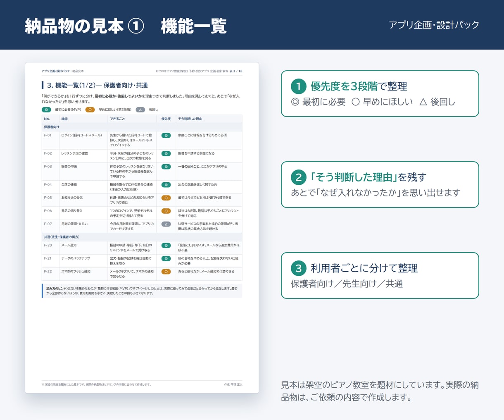Click the header title 納品物の見本 ① 機能一覧
This screenshot has width=504, height=420.
(126, 26)
